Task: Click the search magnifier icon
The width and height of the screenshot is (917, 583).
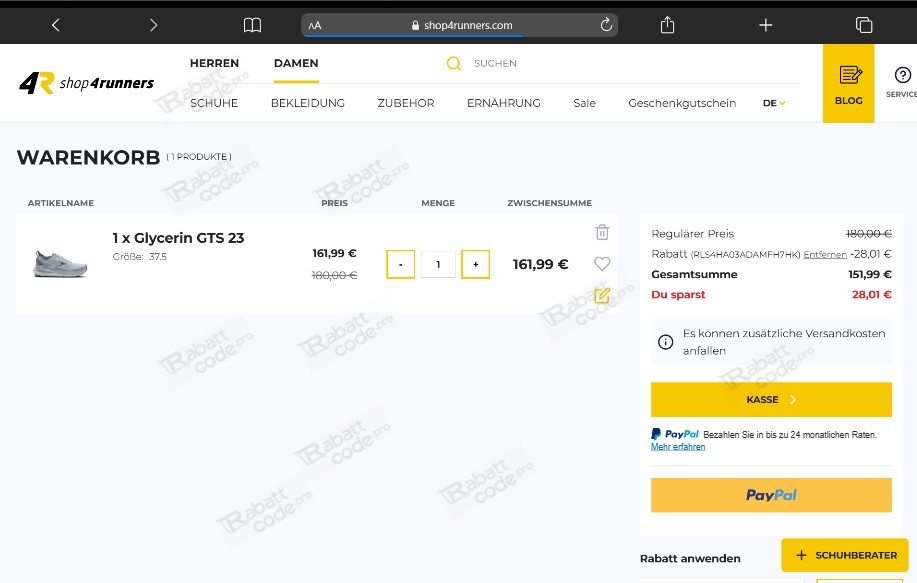Action: pyautogui.click(x=454, y=63)
